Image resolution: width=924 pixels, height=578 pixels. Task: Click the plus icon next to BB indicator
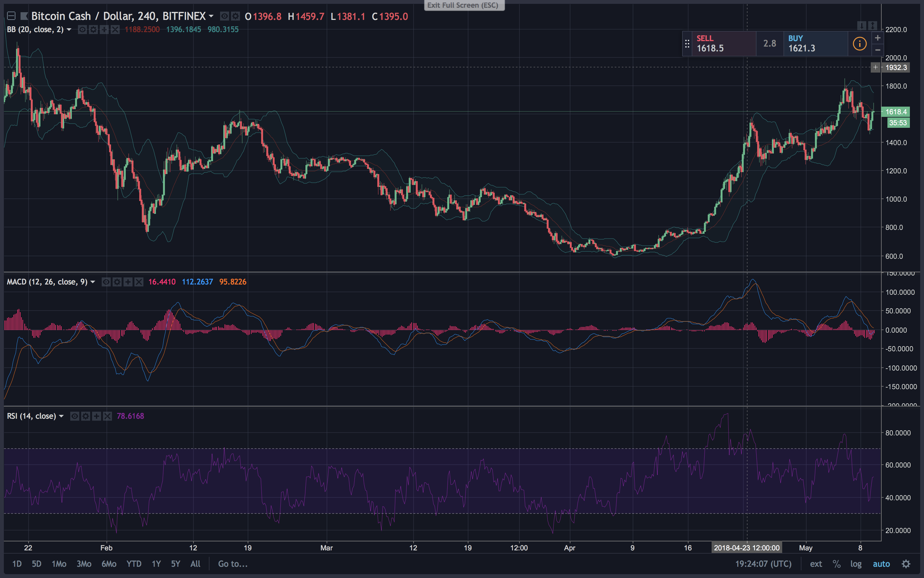click(x=104, y=30)
